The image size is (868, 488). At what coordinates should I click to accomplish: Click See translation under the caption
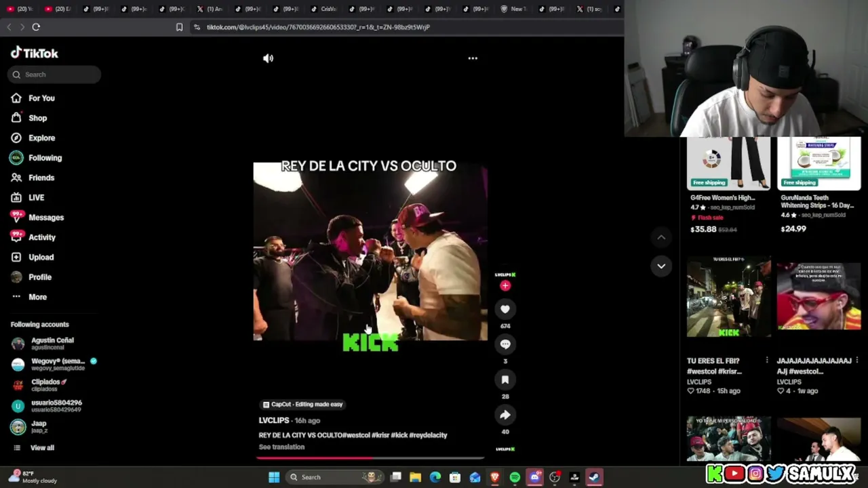(281, 447)
